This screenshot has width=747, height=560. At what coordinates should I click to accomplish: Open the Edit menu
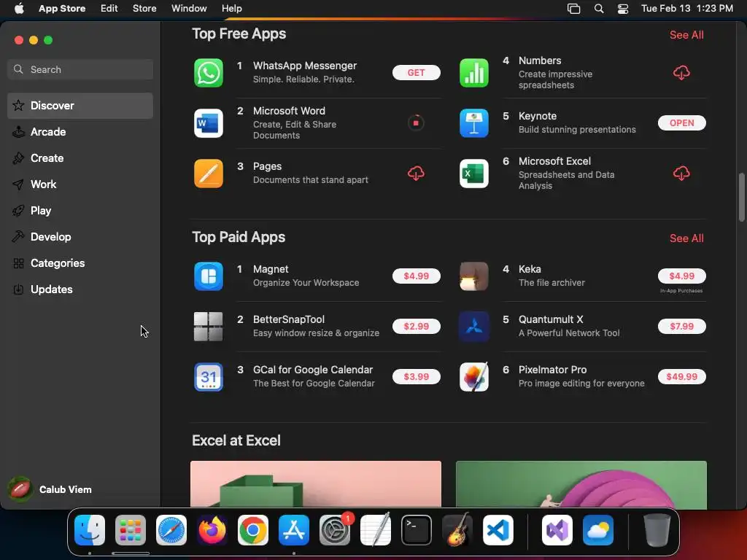coord(109,9)
